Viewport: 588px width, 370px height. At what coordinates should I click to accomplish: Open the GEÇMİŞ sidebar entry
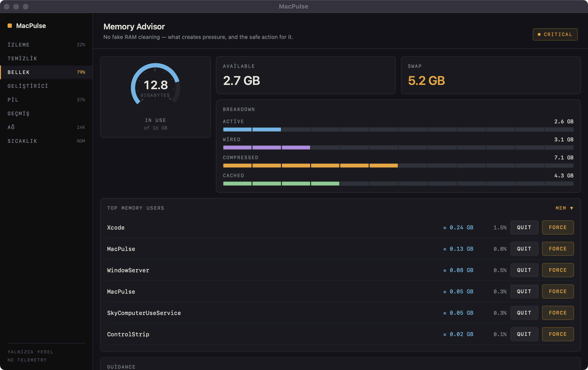click(x=46, y=114)
